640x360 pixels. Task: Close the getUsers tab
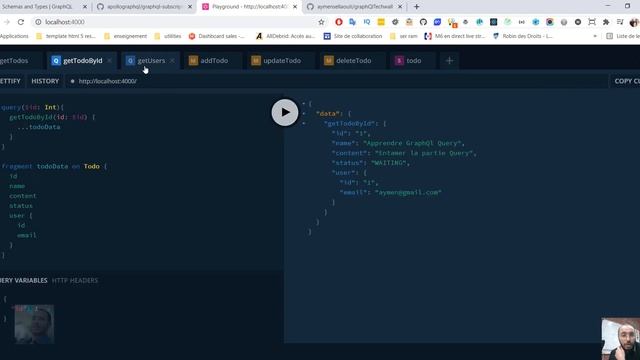(172, 60)
